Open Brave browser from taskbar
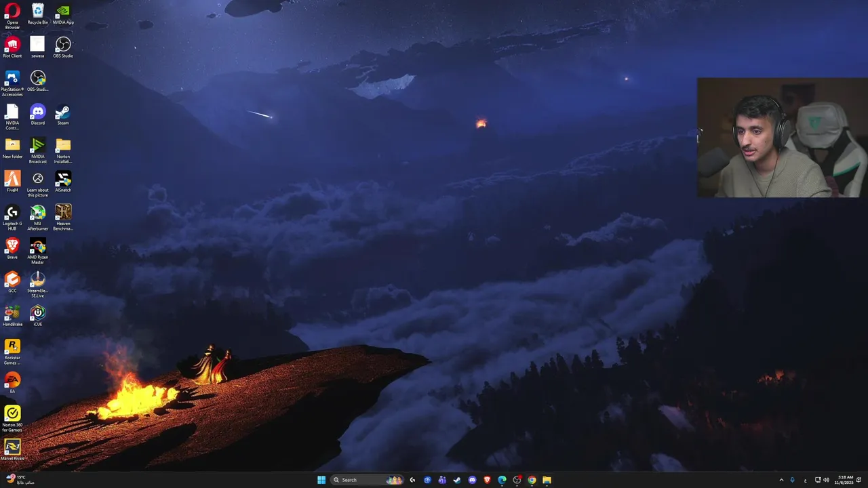Viewport: 868px width, 488px height. click(x=487, y=480)
